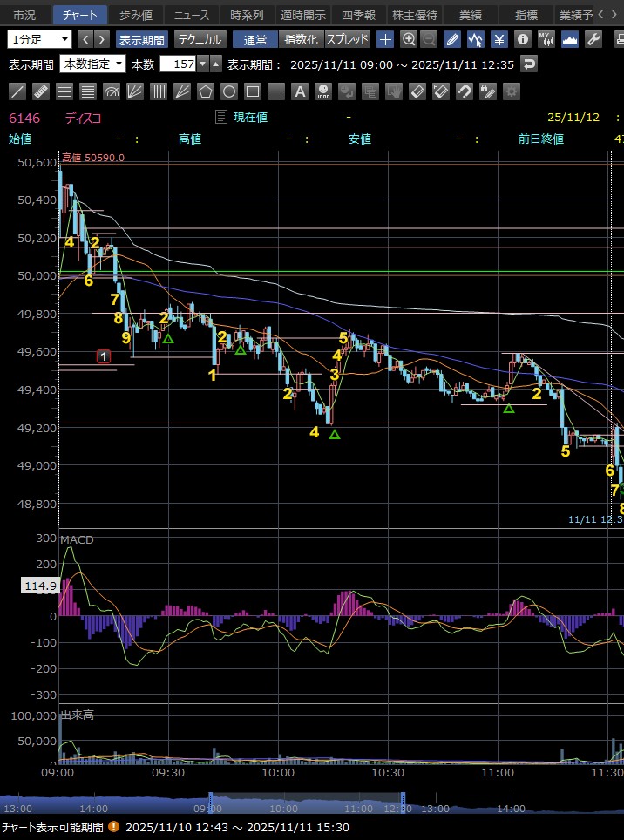Open the wrench settings icon

593,39
